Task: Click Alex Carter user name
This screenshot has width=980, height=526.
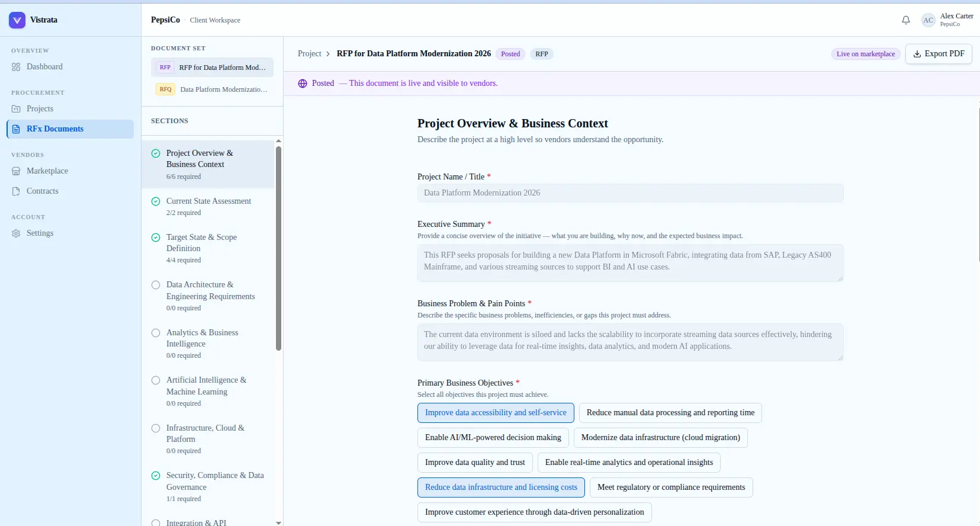Action: pyautogui.click(x=956, y=17)
